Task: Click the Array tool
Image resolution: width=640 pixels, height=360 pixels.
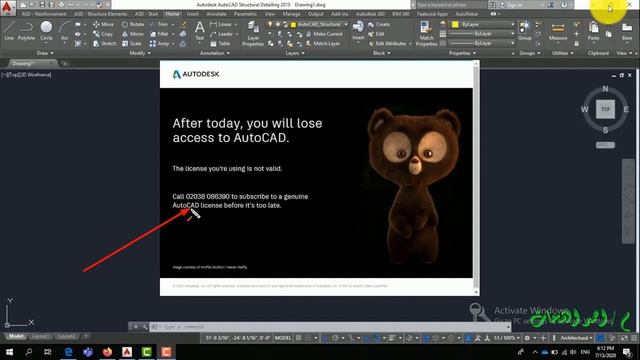Action: tap(159, 43)
